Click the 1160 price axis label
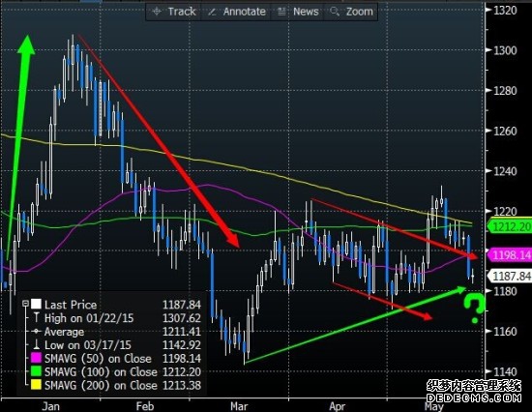Image resolution: width=532 pixels, height=412 pixels. [x=505, y=331]
